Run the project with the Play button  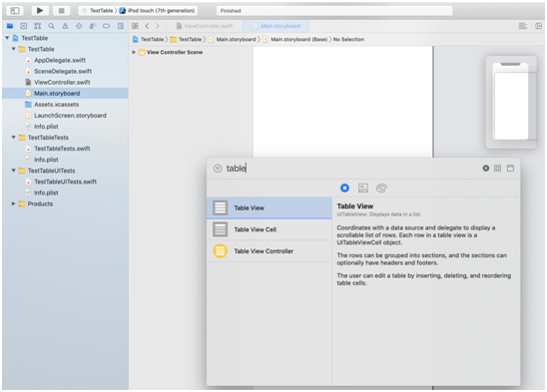click(x=40, y=10)
